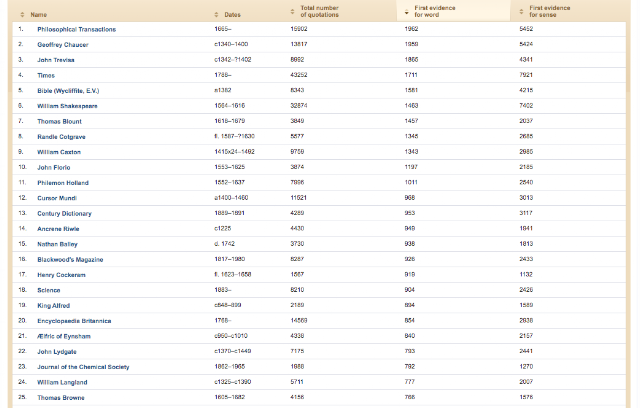
Task: Select Cursor Mundi quotation count 11521
Action: click(x=298, y=198)
